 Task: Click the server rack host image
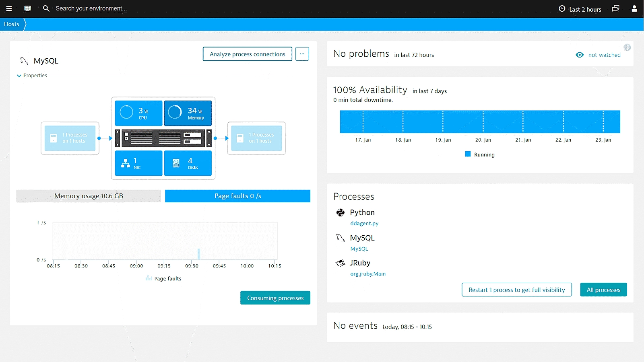pos(163,138)
